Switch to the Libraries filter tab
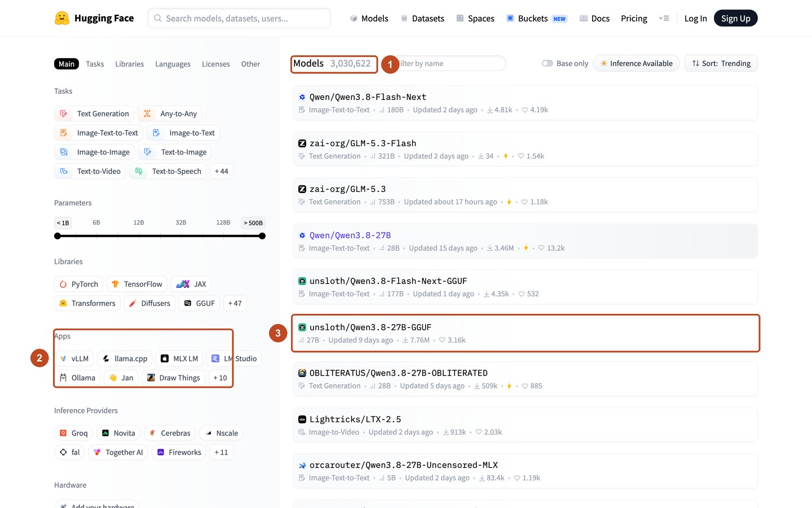The image size is (812, 508). [130, 64]
